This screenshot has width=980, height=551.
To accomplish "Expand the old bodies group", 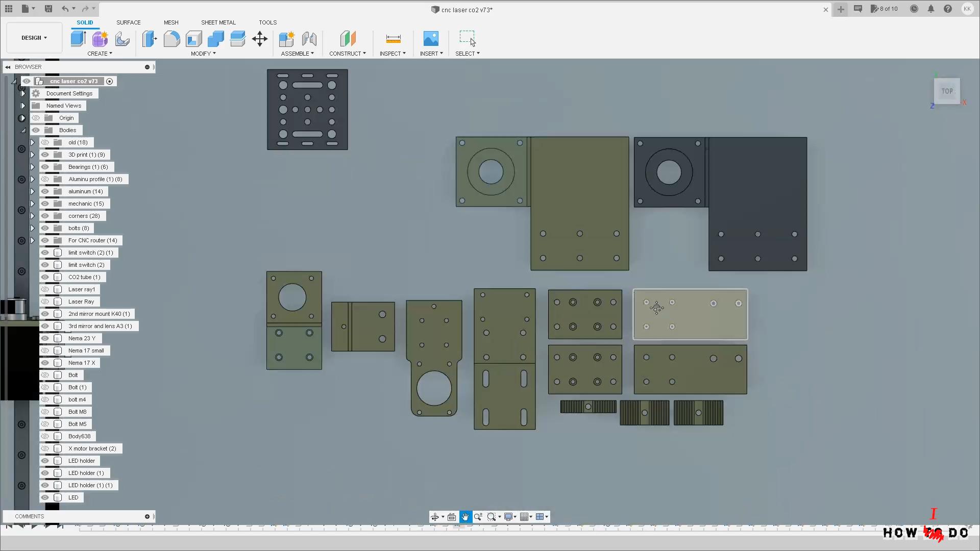I will (32, 142).
